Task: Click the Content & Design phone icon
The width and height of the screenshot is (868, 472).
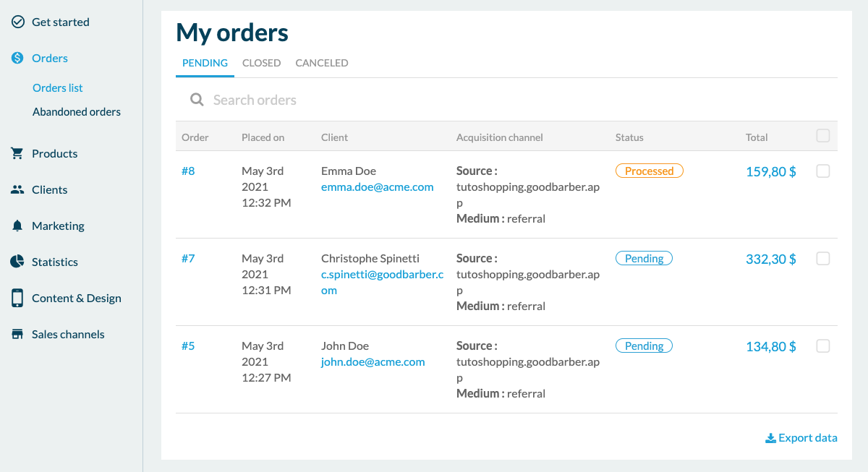Action: click(17, 298)
